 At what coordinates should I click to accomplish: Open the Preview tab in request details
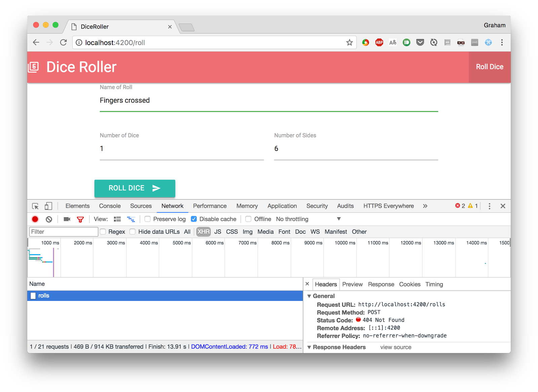click(x=352, y=284)
